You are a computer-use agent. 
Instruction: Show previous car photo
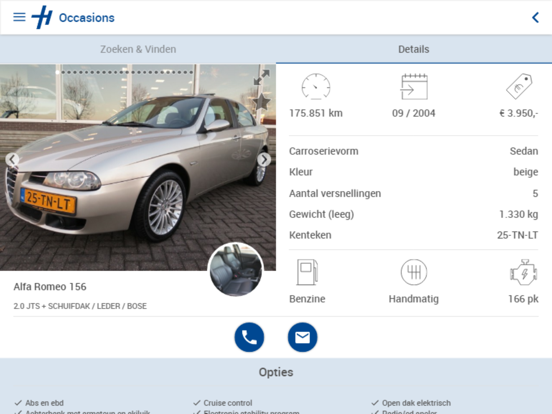pos(12,159)
